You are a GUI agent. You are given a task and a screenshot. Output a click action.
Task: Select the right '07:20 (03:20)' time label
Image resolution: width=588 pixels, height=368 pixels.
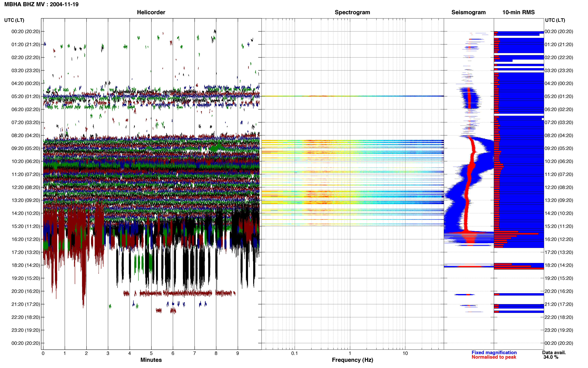click(559, 122)
